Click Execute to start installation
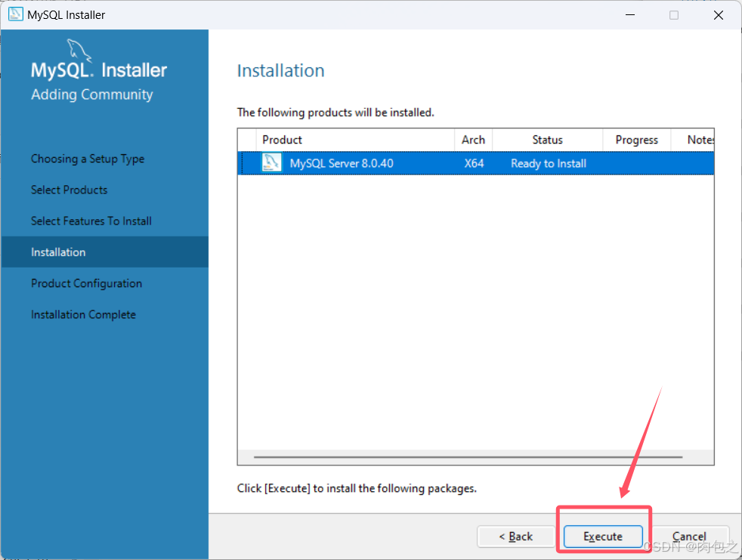This screenshot has height=560, width=742. click(x=603, y=537)
